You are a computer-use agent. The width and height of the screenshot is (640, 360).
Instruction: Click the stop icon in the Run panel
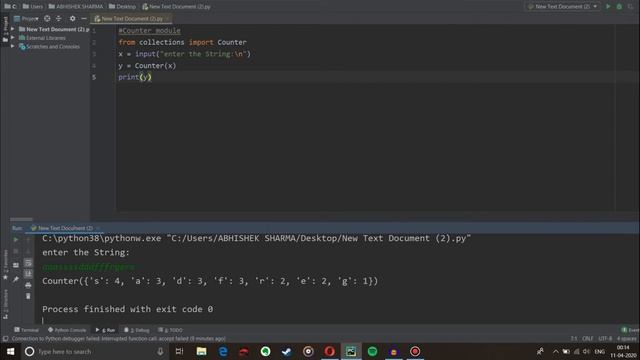point(16,251)
